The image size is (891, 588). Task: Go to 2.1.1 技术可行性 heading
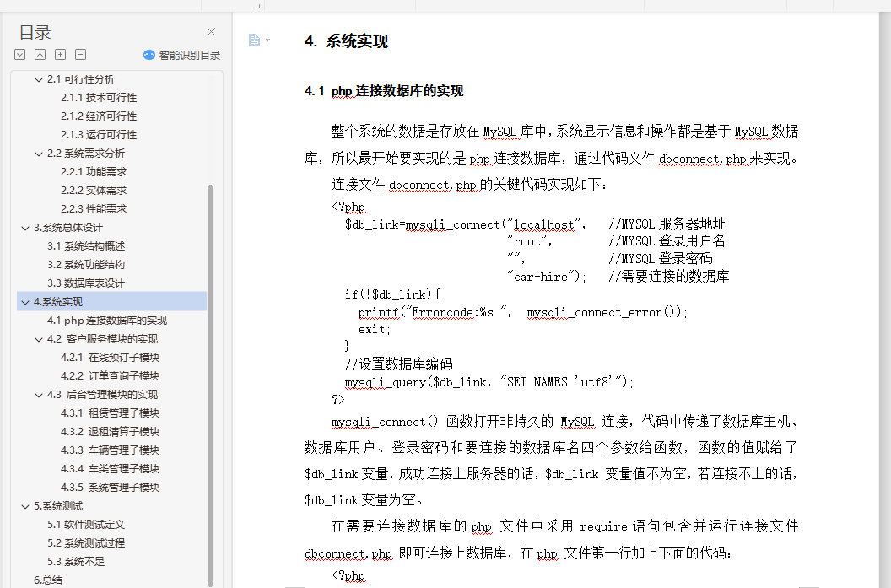[x=99, y=98]
